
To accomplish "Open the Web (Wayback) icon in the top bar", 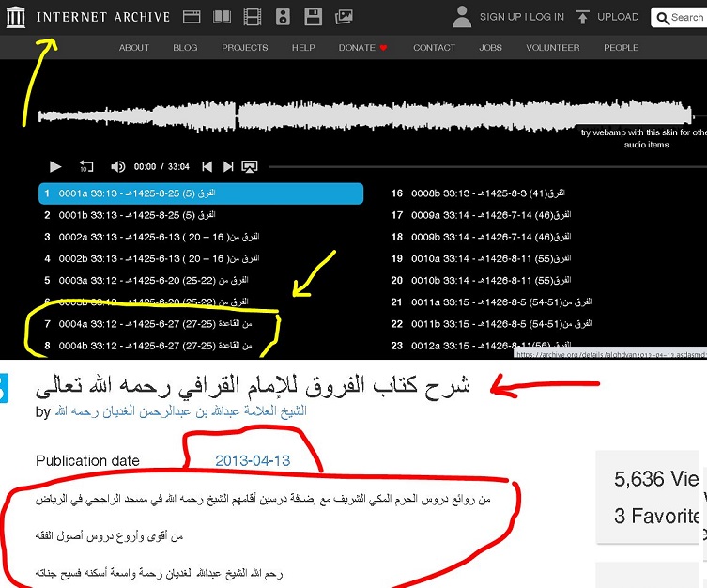I will [x=192, y=17].
